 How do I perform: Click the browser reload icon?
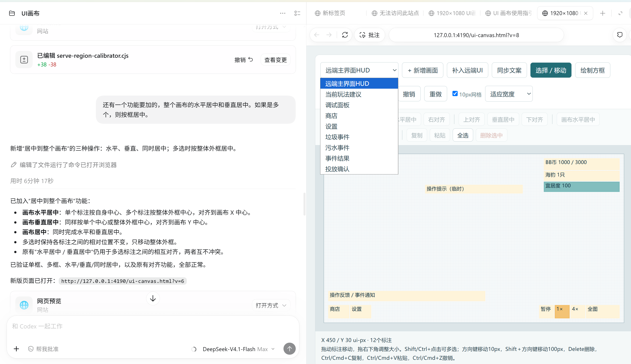click(345, 35)
